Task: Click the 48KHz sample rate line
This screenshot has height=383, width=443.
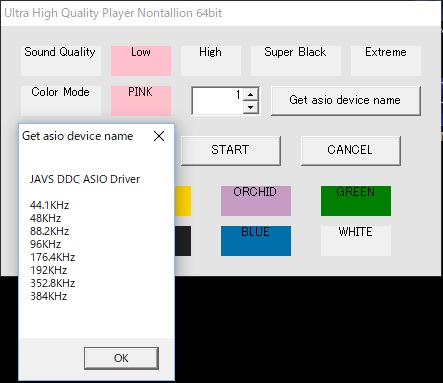Action: 45,218
